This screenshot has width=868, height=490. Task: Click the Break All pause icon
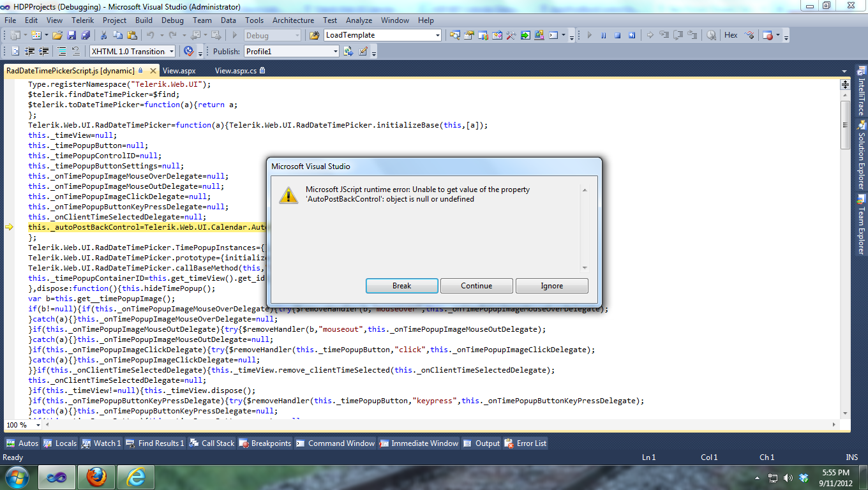603,35
